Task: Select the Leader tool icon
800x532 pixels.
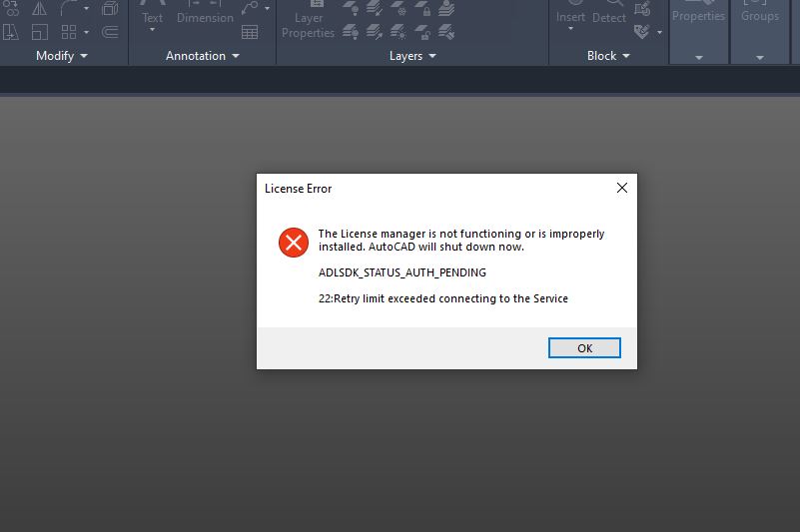Action: 250,8
